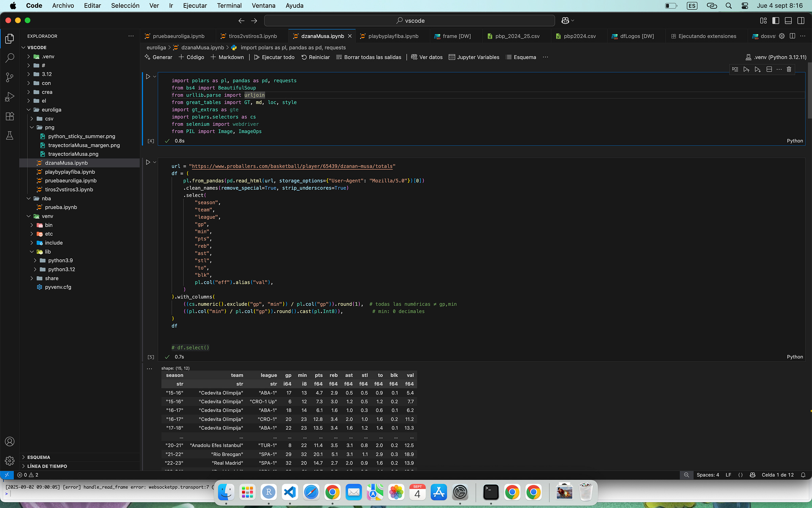The height and width of the screenshot is (508, 812).
Task: Open the Testing flask icon
Action: tap(9, 136)
